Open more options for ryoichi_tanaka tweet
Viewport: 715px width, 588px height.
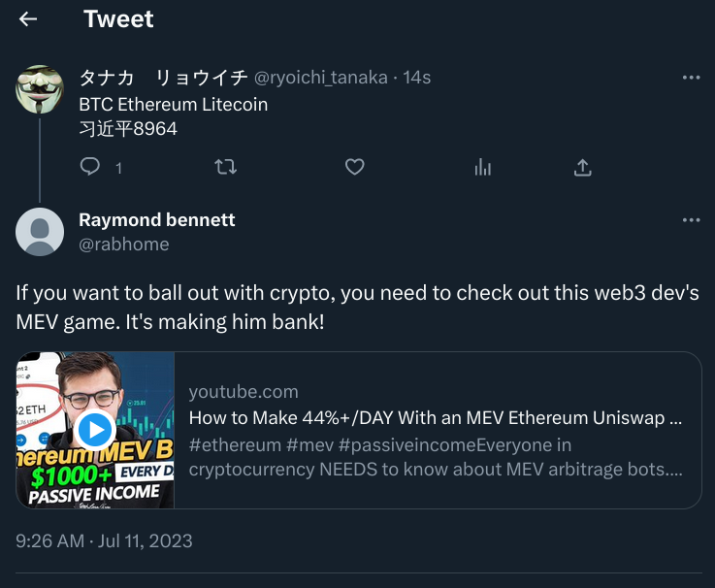point(691,78)
